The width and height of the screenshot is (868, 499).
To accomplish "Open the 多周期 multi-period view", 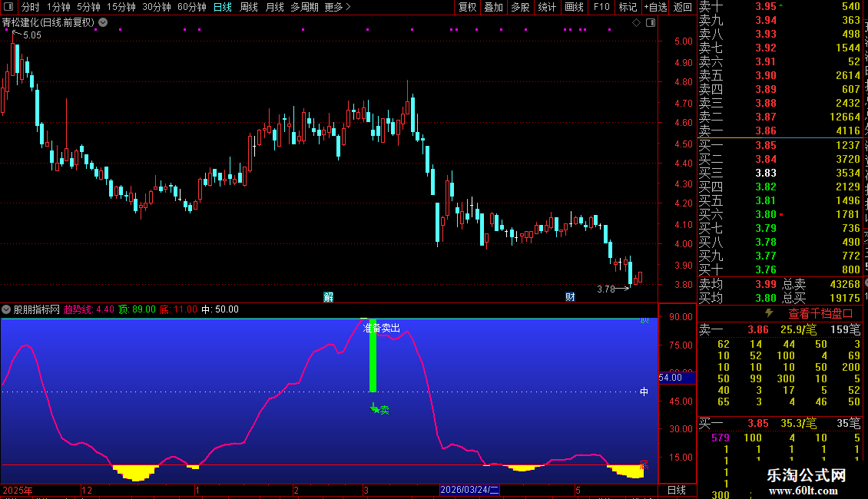I will [304, 7].
